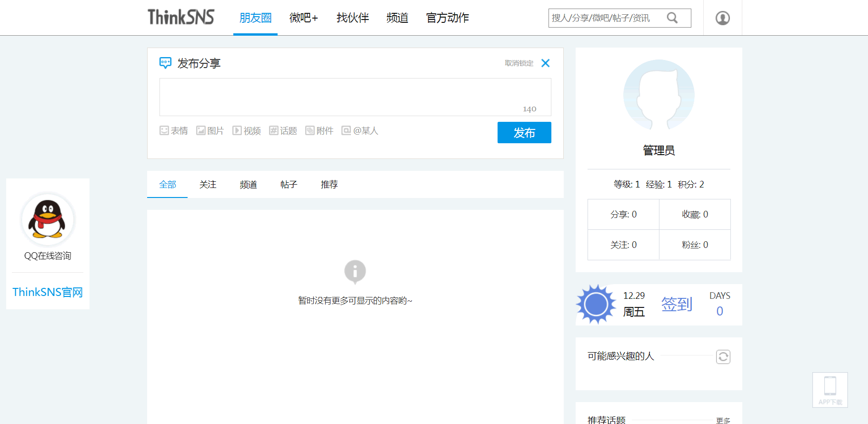The image size is (868, 424).
Task: Attach a picture using 图片
Action: [210, 130]
